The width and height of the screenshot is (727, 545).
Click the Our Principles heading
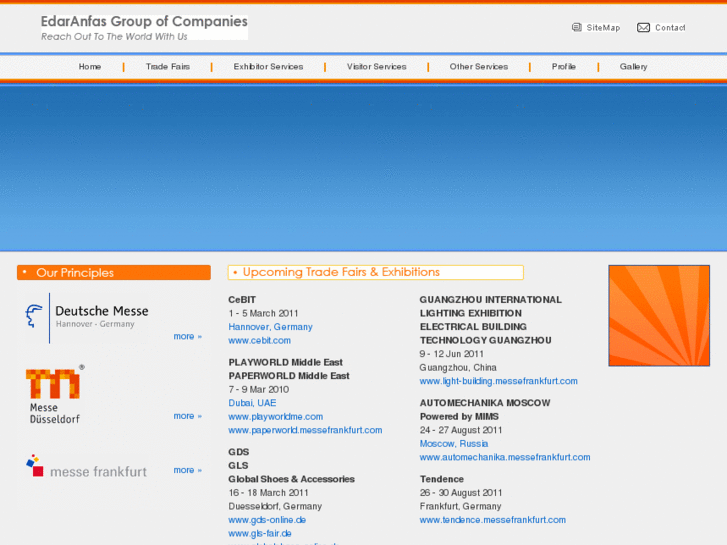[x=114, y=273]
